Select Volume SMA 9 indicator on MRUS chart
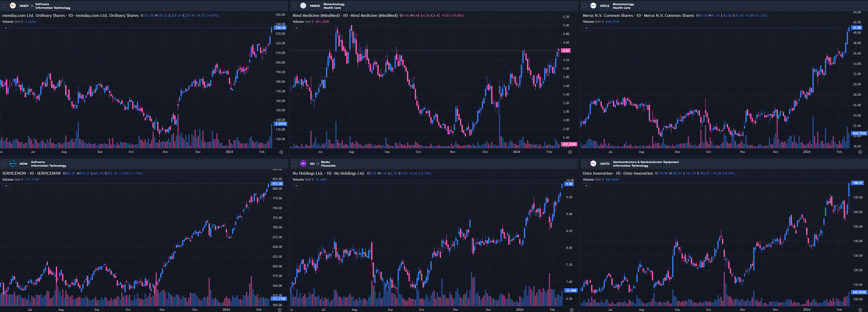Viewport: 868px width, 312px height. [593, 22]
